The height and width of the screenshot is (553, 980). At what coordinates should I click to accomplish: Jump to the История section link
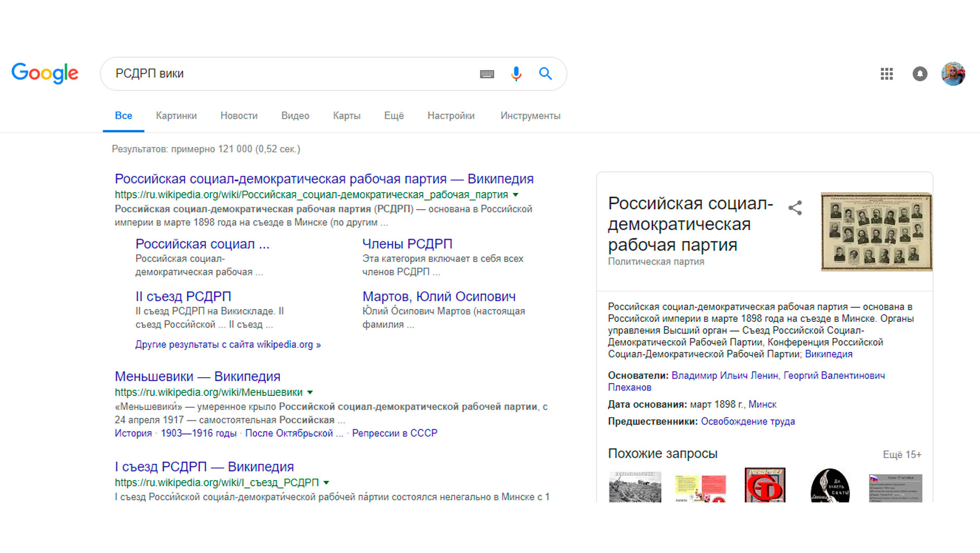point(133,433)
